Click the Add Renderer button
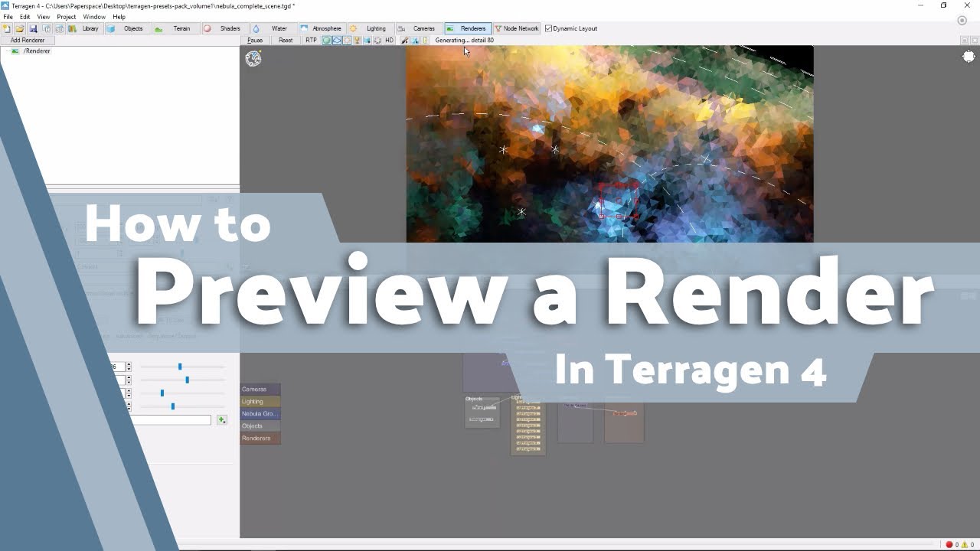Image resolution: width=980 pixels, height=551 pixels. pyautogui.click(x=28, y=40)
